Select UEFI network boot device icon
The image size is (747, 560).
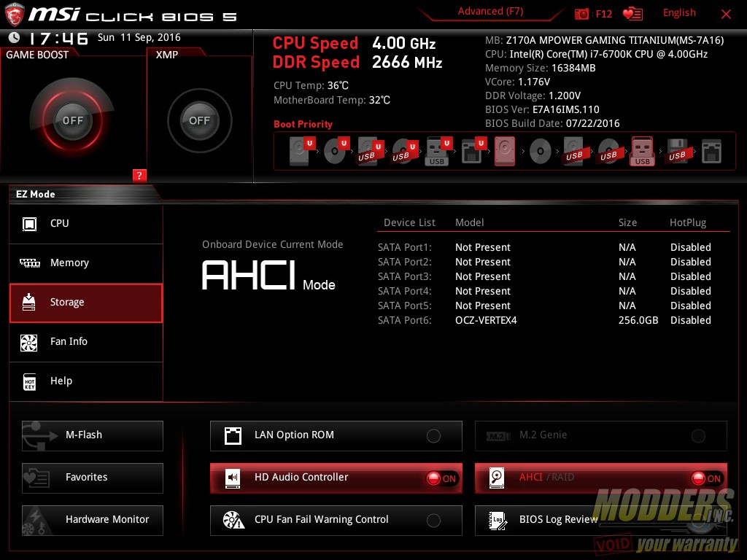[x=473, y=151]
